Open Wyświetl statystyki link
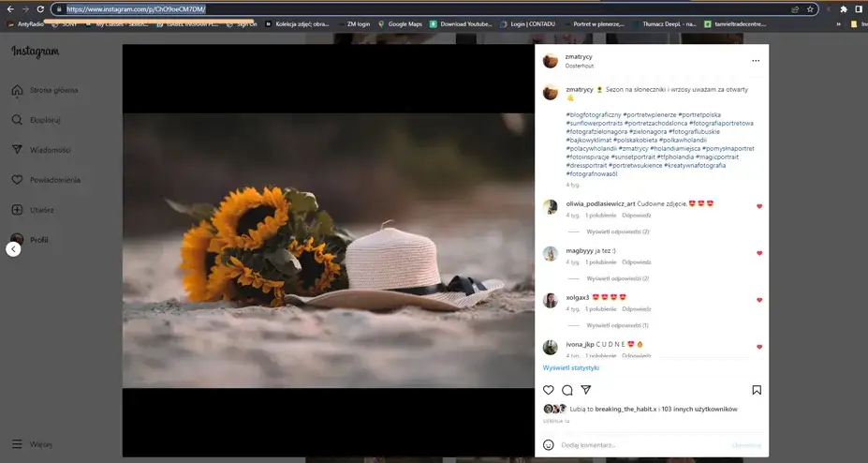868x463 pixels. pyautogui.click(x=571, y=367)
